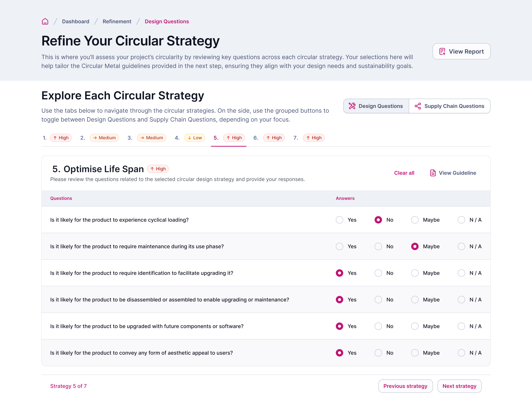Viewport: 532px width, 406px height.
Task: Click the Previous strategy button
Action: click(x=405, y=386)
